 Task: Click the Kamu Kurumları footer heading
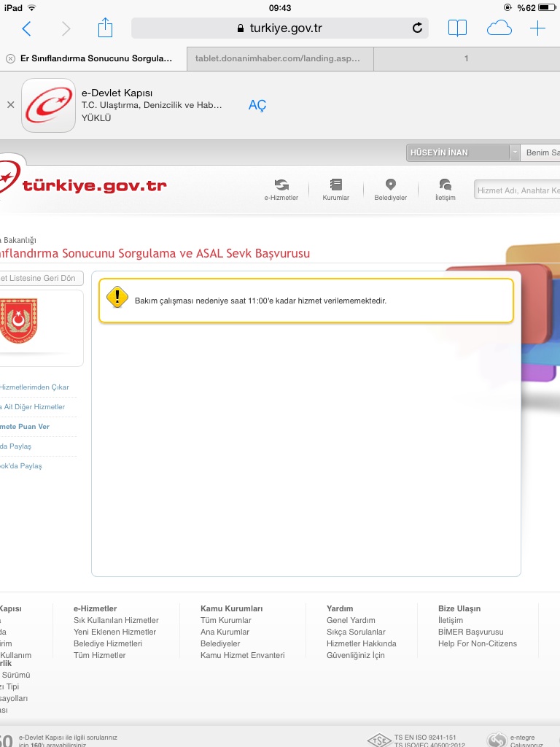[x=231, y=608]
